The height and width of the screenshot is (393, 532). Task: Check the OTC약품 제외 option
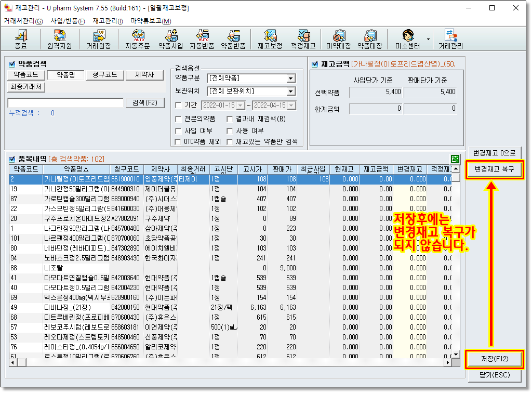point(178,142)
